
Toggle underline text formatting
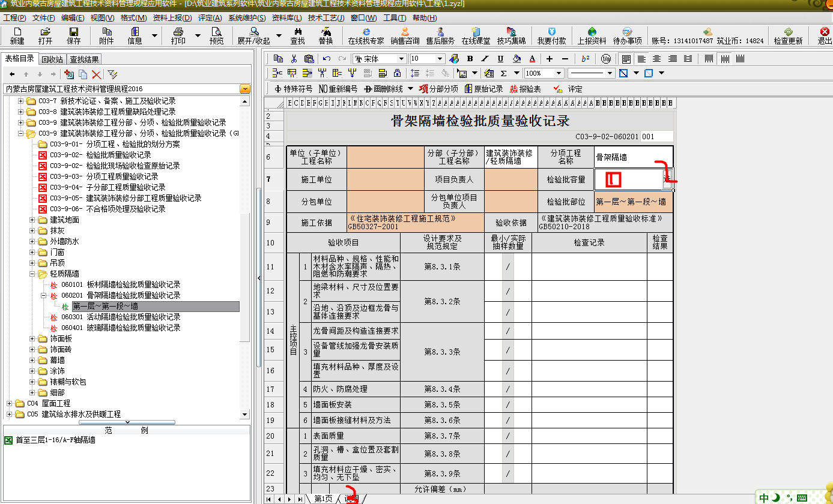(500, 59)
